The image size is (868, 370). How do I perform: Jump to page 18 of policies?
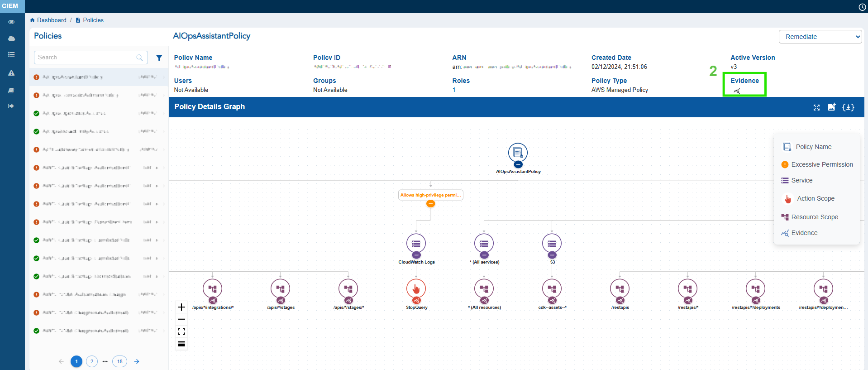(119, 361)
